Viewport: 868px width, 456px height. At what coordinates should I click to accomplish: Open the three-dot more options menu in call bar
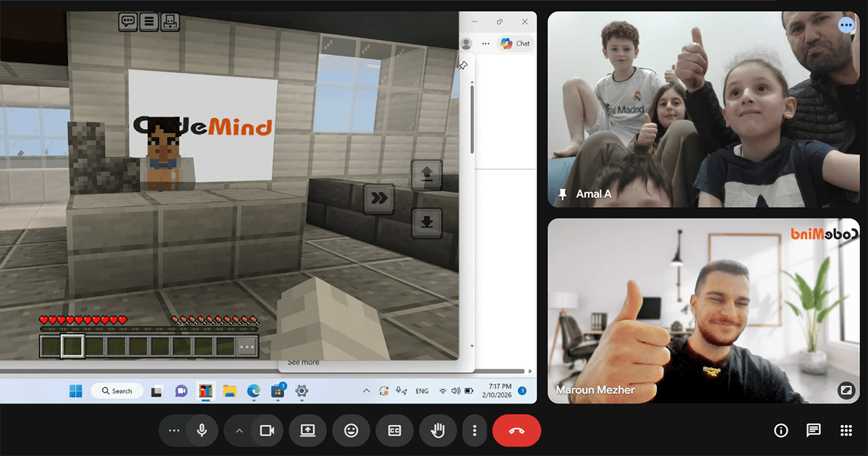coord(475,431)
